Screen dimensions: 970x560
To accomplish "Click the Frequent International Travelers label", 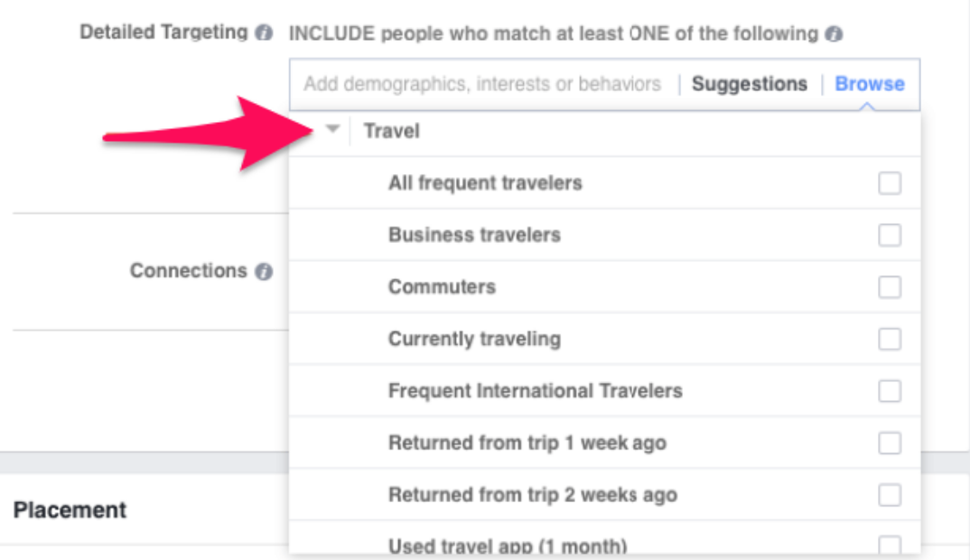I will [x=535, y=391].
